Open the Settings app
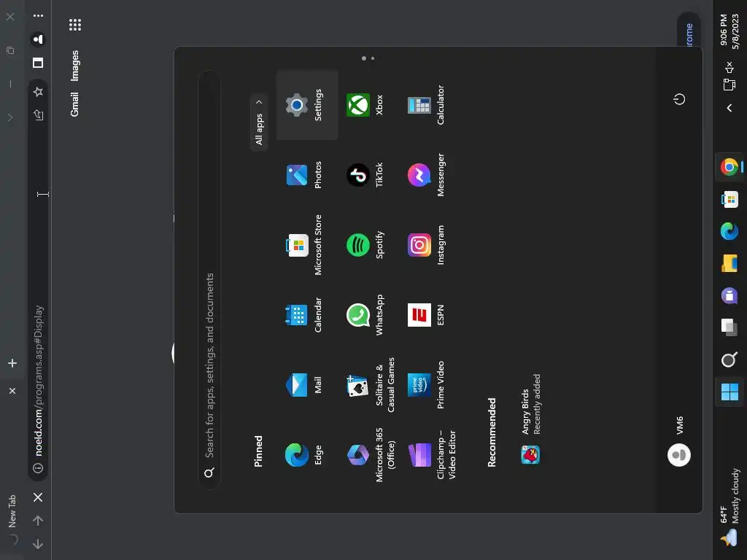Viewport: 747px width, 560px height. (x=307, y=105)
